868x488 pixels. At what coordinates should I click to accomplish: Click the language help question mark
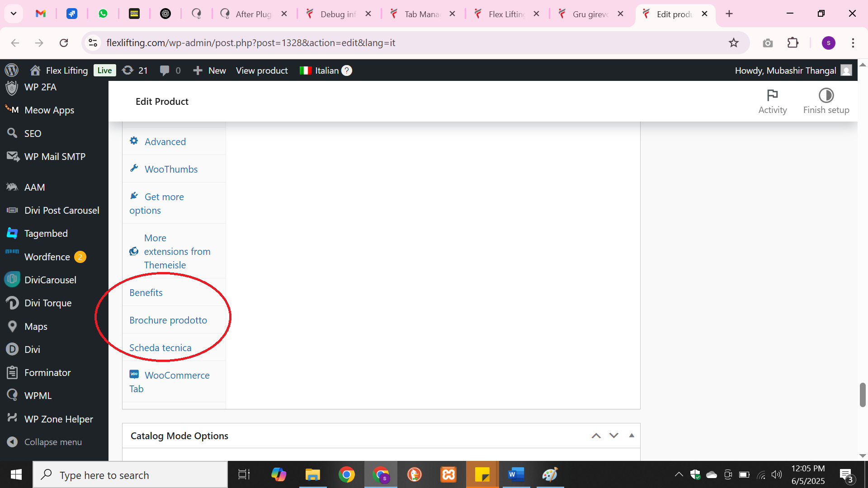[347, 70]
